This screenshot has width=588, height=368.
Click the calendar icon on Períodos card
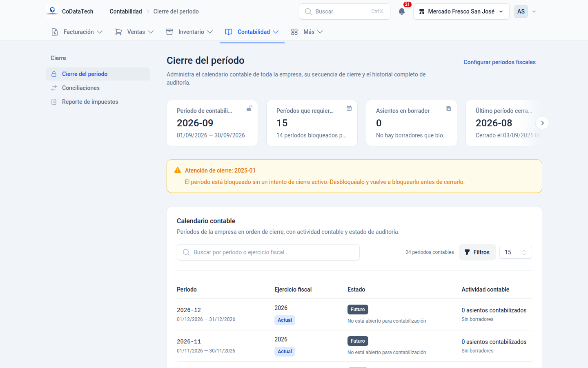click(x=349, y=108)
